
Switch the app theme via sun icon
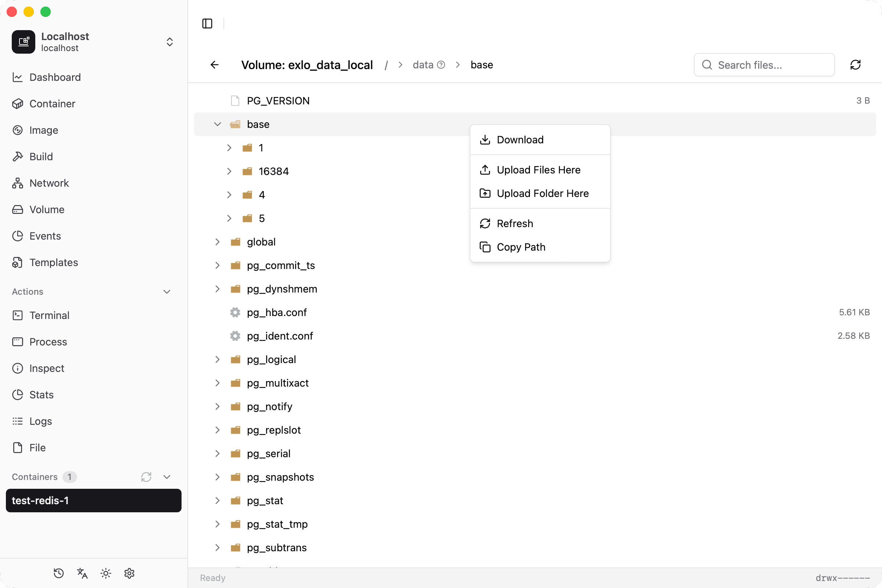(105, 573)
